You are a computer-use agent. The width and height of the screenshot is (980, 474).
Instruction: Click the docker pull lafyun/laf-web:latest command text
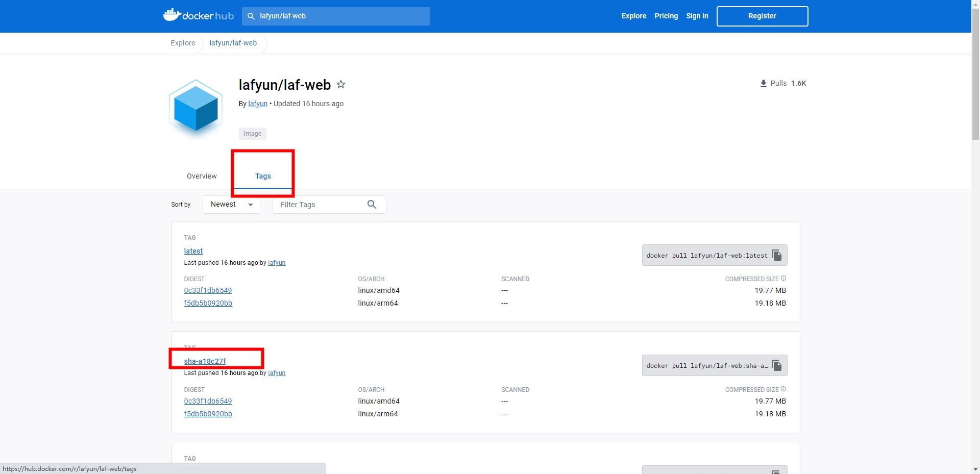tap(707, 256)
